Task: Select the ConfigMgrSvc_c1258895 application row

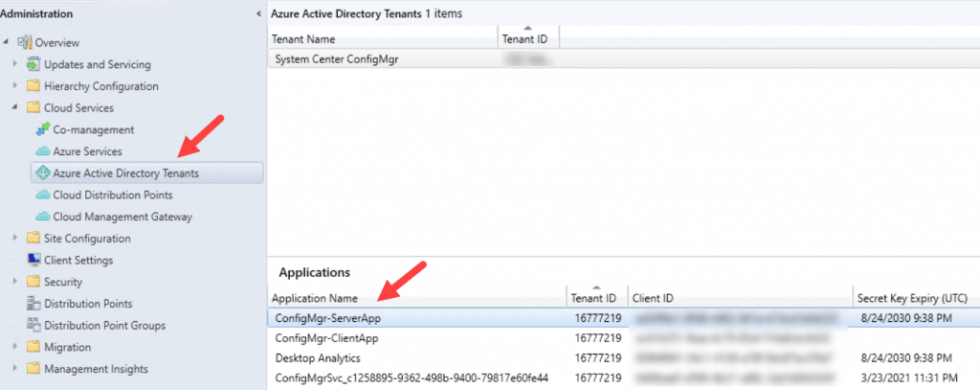Action: pos(623,379)
